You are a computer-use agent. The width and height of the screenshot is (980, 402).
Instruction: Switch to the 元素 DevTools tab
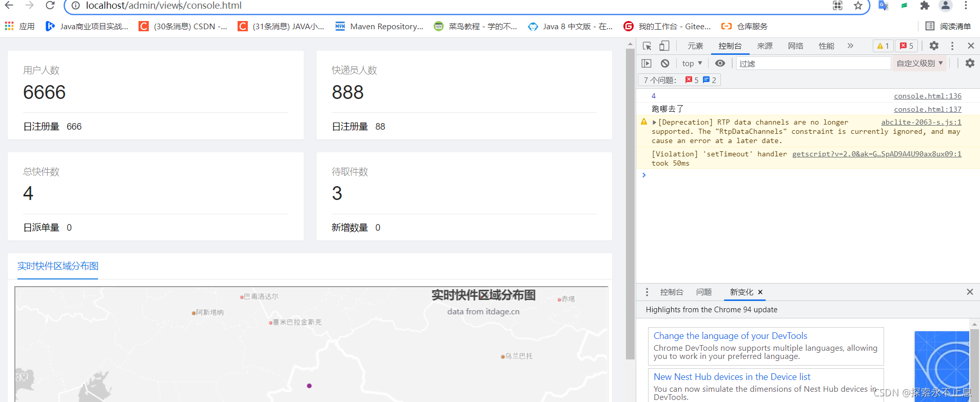pos(695,46)
